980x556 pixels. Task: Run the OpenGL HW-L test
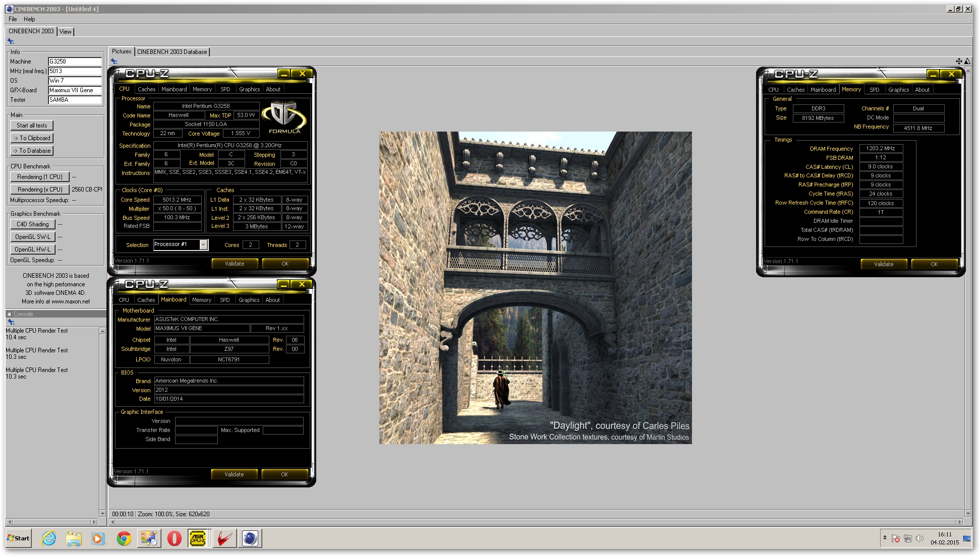pyautogui.click(x=33, y=250)
